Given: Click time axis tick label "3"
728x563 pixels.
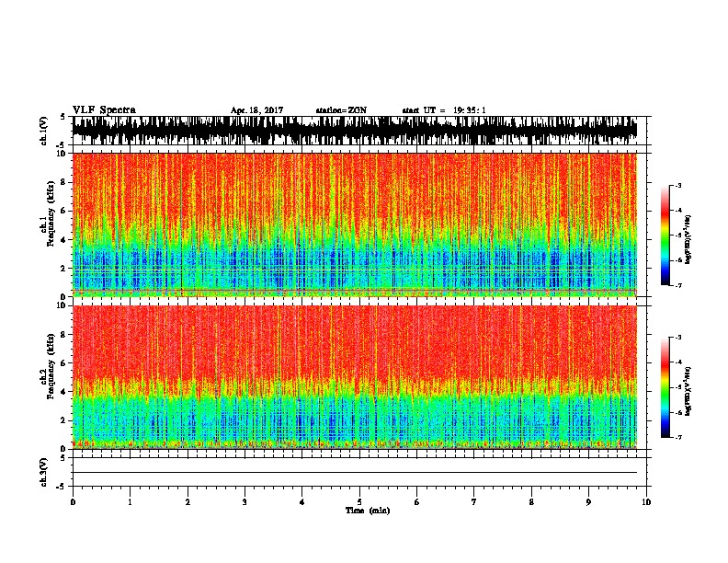Looking at the screenshot, I should (245, 501).
